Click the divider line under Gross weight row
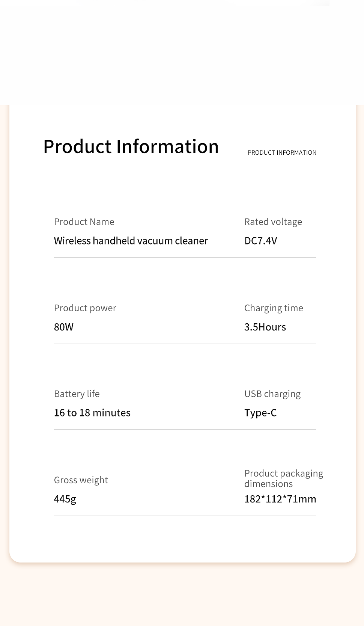The height and width of the screenshot is (626, 364). pos(185,516)
